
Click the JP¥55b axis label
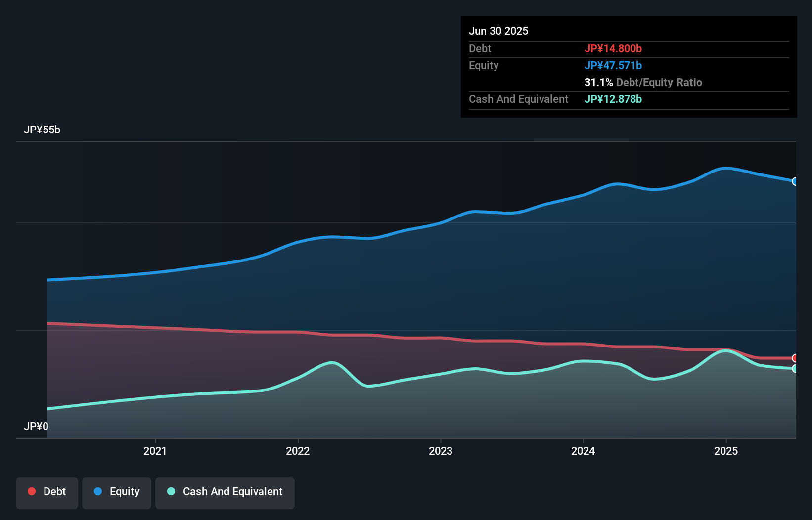(x=43, y=130)
